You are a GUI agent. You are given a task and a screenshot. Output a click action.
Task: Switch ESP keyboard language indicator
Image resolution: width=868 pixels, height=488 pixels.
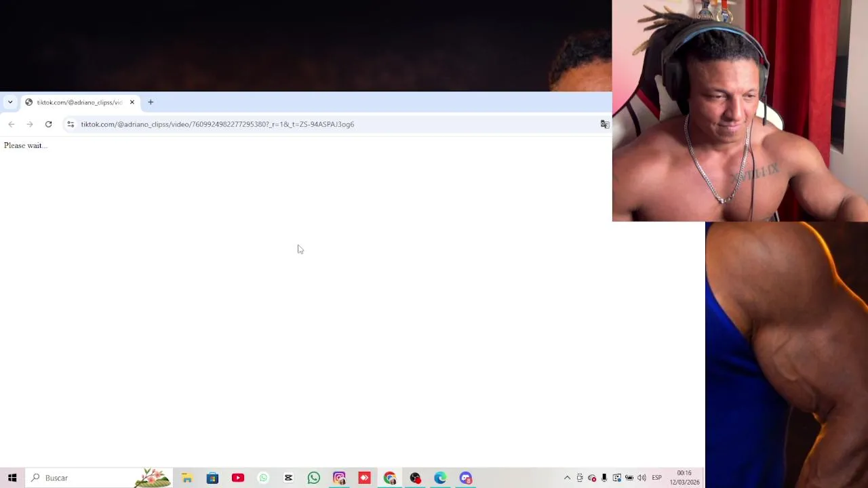click(x=656, y=478)
